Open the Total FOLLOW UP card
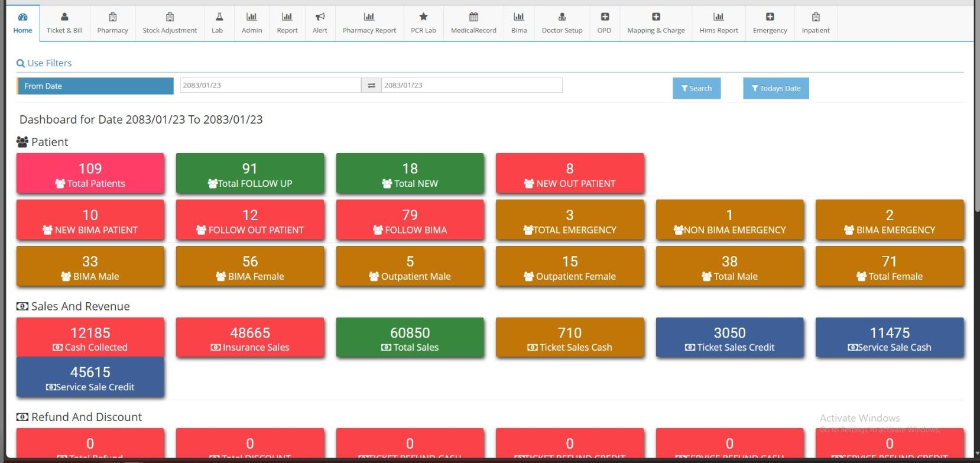Image resolution: width=980 pixels, height=463 pixels. point(250,174)
